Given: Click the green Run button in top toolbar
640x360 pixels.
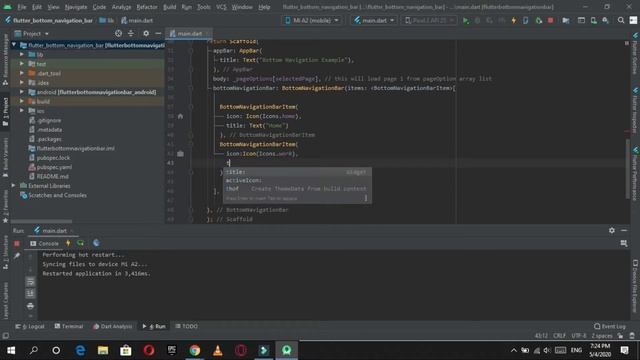Looking at the screenshot, I should point(465,20).
